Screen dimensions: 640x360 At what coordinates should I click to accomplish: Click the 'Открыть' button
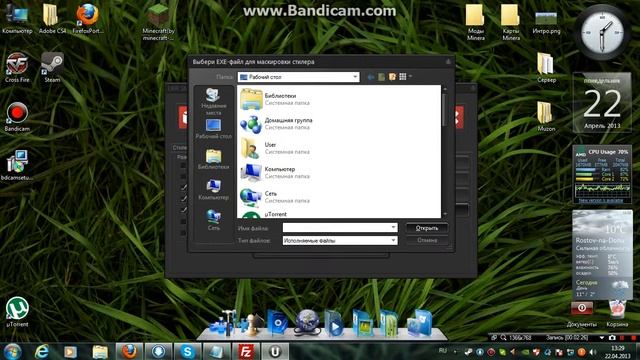coord(427,228)
